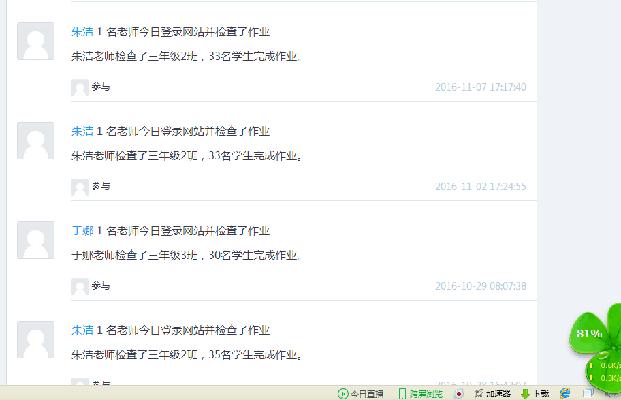Click the IE browser engine icon
The image size is (621, 400).
click(x=565, y=393)
